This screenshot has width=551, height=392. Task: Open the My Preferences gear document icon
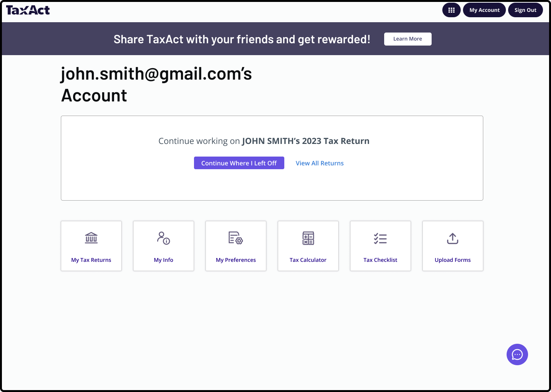(236, 246)
